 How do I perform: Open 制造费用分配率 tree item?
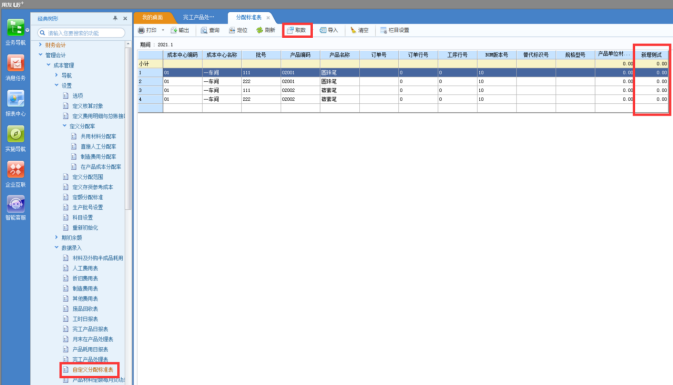98,156
